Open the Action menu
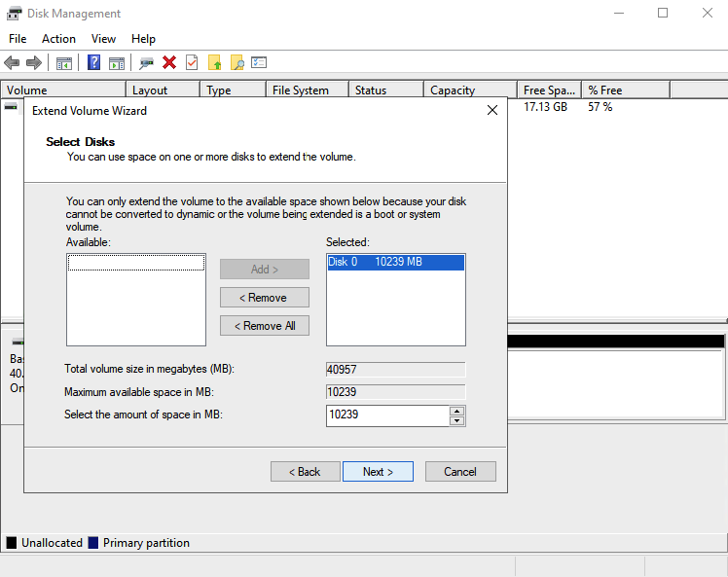 coord(58,39)
